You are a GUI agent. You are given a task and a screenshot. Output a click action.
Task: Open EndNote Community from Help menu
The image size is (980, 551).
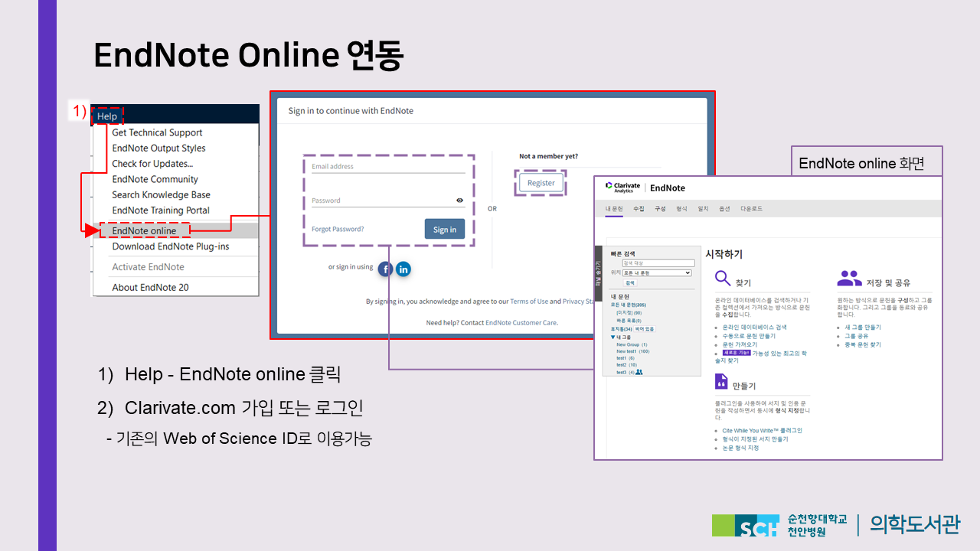tap(155, 179)
